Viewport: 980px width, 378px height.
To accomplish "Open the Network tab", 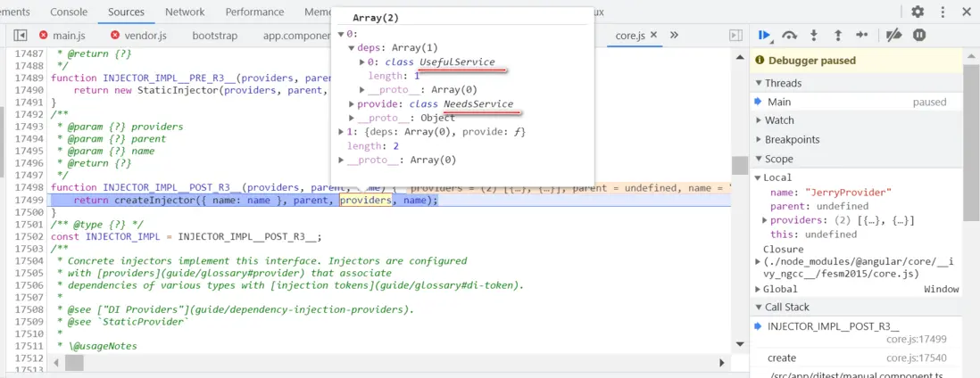I will (185, 12).
